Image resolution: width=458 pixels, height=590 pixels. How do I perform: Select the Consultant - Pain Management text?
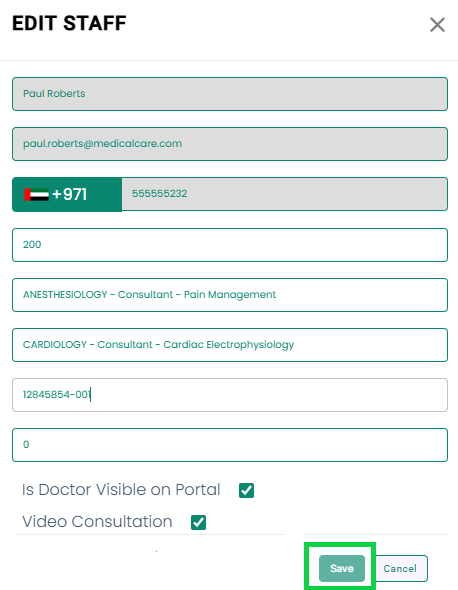click(x=197, y=295)
